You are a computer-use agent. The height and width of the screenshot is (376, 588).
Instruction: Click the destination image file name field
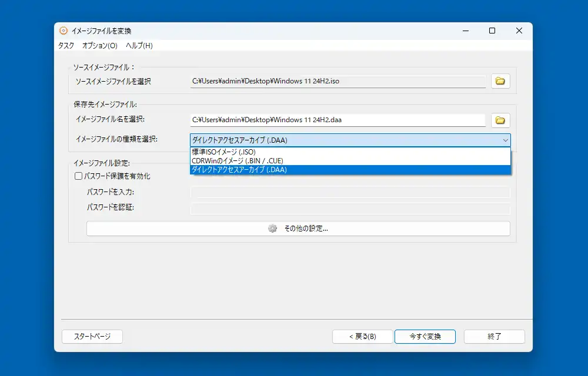[x=338, y=120]
